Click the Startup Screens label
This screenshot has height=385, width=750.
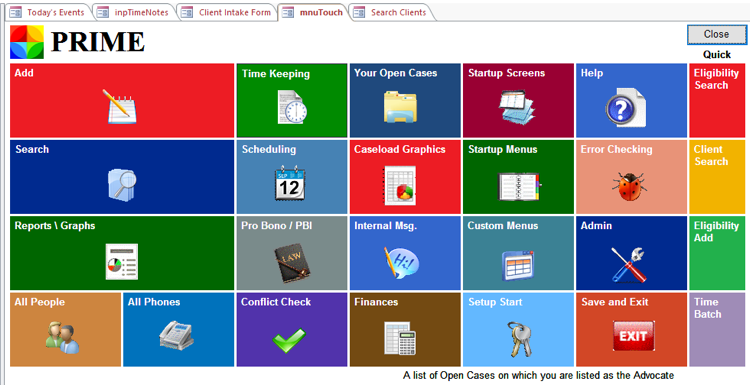(506, 73)
